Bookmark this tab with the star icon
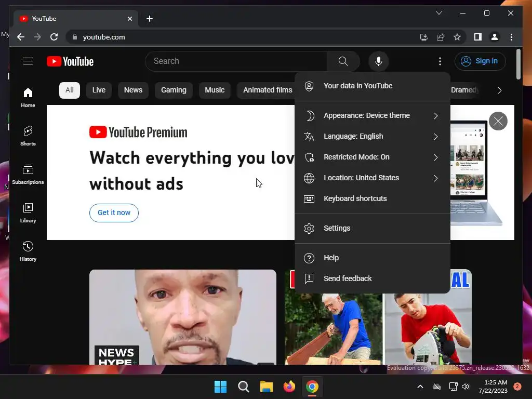 pyautogui.click(x=457, y=37)
